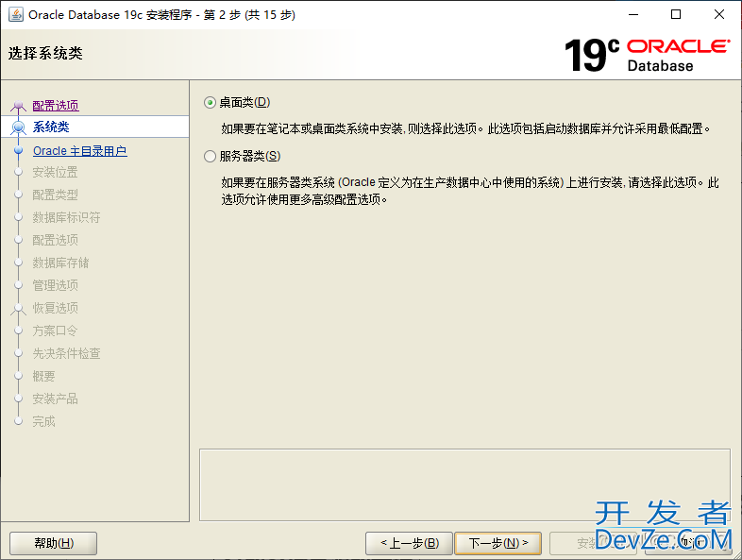742x560 pixels.
Task: Click the disabled 配置类型 step
Action: pyautogui.click(x=55, y=195)
